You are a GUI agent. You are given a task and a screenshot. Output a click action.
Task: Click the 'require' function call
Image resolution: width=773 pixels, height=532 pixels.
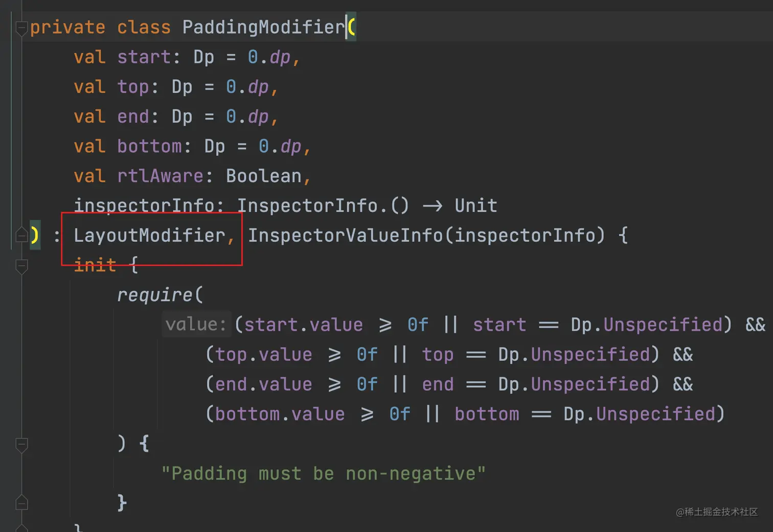coord(154,295)
